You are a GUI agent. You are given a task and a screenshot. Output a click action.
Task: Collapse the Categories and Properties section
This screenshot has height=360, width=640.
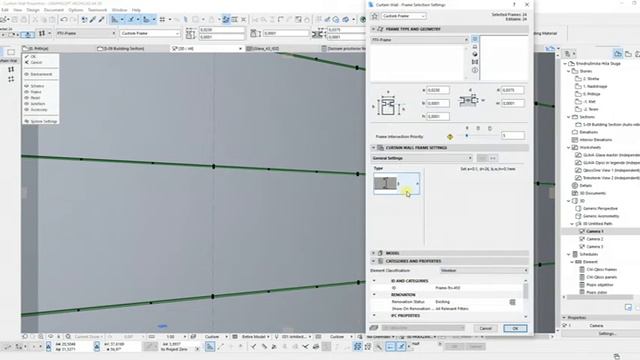373,261
